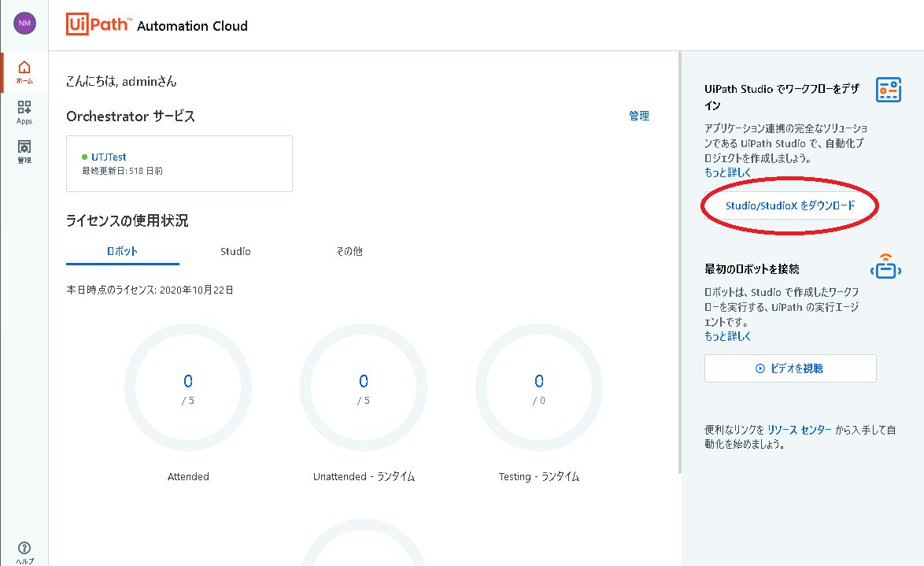Open 管理 admin section in sidebar
924x566 pixels.
click(24, 151)
